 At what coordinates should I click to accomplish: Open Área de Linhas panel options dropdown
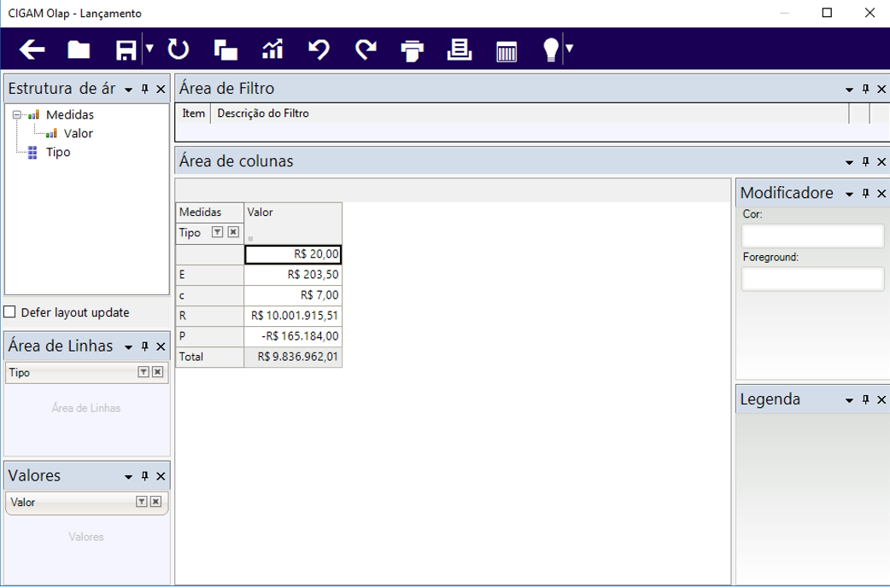129,347
